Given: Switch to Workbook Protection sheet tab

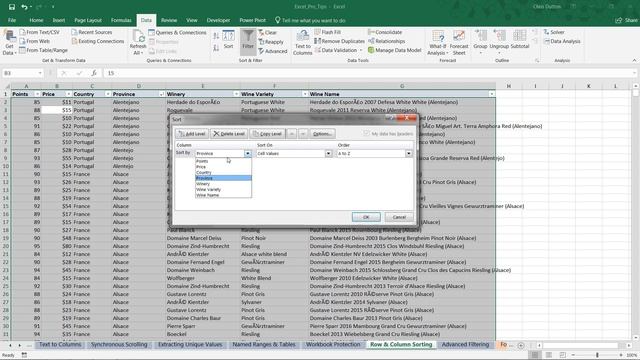Looking at the screenshot, I should [333, 344].
